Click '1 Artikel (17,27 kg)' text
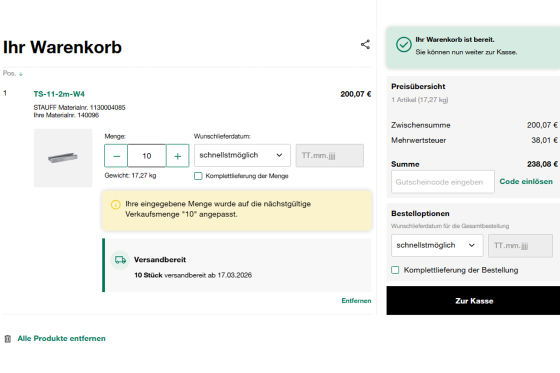The width and height of the screenshot is (560, 373). click(x=420, y=100)
